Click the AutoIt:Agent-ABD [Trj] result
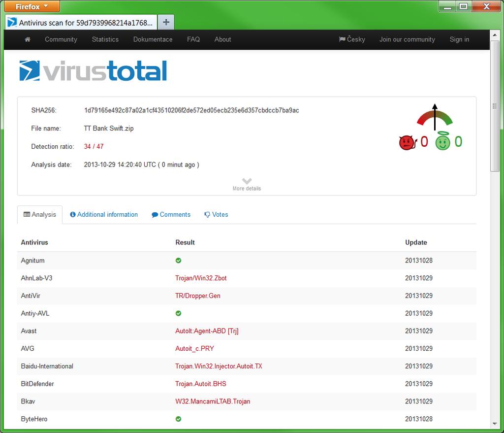Image resolution: width=504 pixels, height=433 pixels. coord(207,331)
